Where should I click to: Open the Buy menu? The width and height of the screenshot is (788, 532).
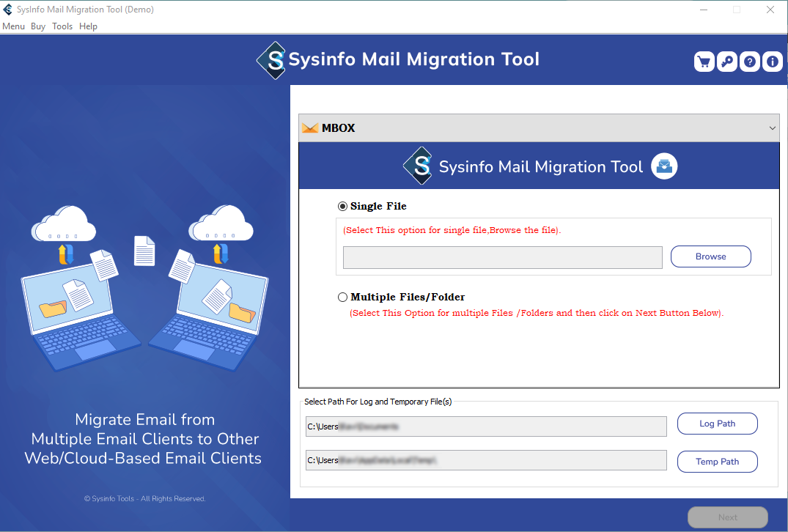click(x=38, y=26)
